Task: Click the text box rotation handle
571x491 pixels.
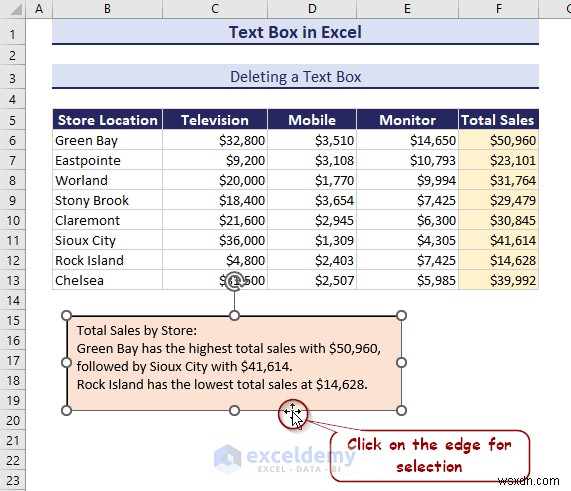Action: coord(234,281)
